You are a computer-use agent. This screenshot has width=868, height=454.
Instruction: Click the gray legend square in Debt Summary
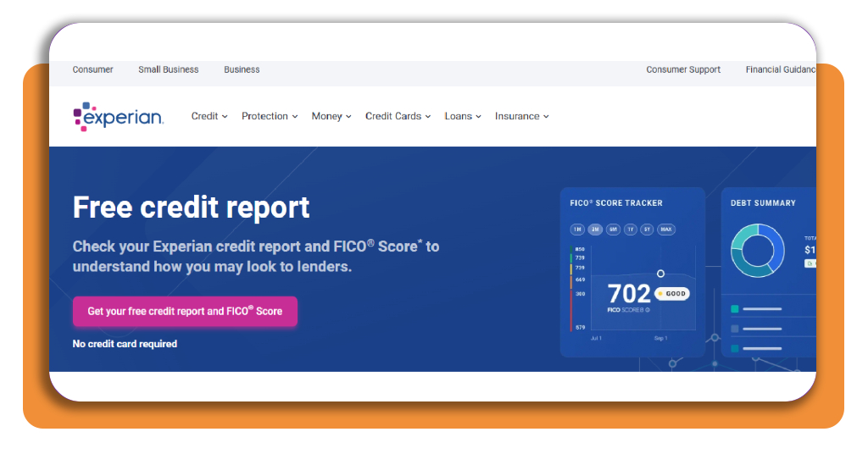pos(735,329)
